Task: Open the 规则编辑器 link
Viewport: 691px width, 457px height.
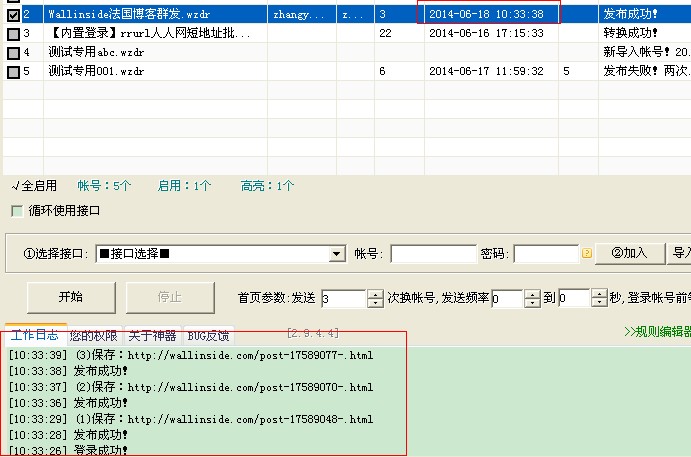Action: [657, 331]
